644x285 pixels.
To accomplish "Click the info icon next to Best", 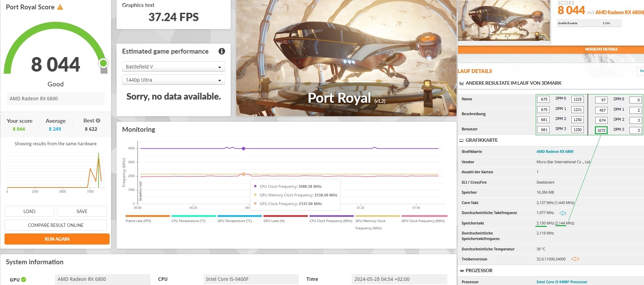I will [98, 120].
